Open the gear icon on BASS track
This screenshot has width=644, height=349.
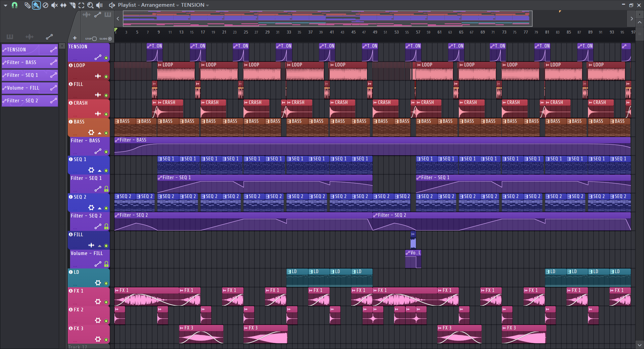[x=91, y=133]
